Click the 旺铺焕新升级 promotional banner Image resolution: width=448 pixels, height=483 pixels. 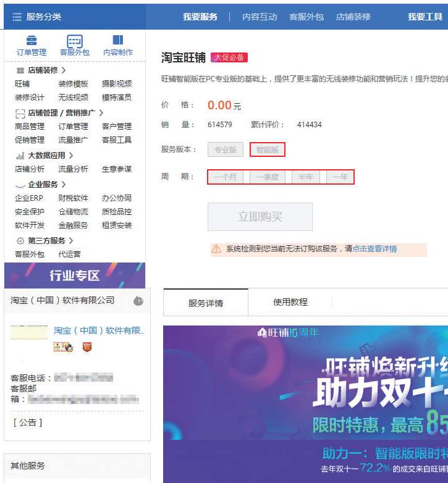(x=305, y=404)
